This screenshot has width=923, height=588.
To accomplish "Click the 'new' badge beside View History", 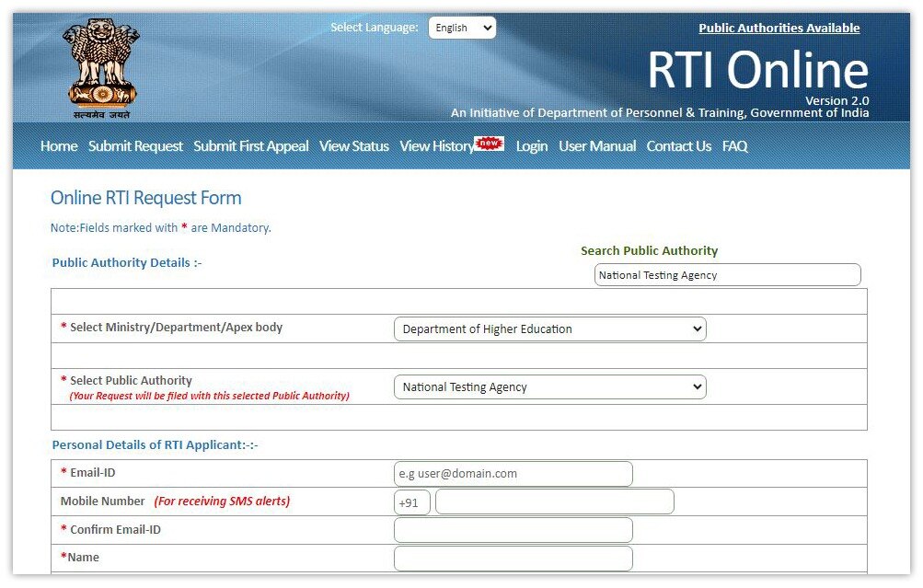I will coord(490,143).
